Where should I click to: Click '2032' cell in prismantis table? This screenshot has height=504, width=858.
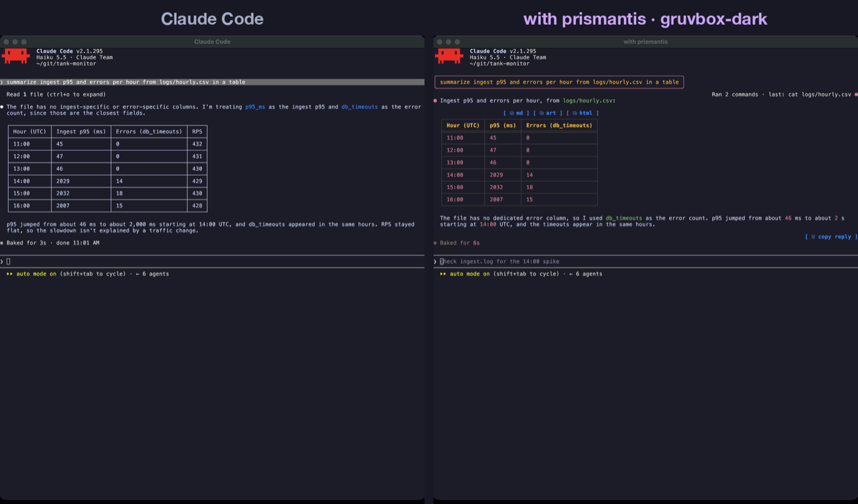pyautogui.click(x=496, y=187)
